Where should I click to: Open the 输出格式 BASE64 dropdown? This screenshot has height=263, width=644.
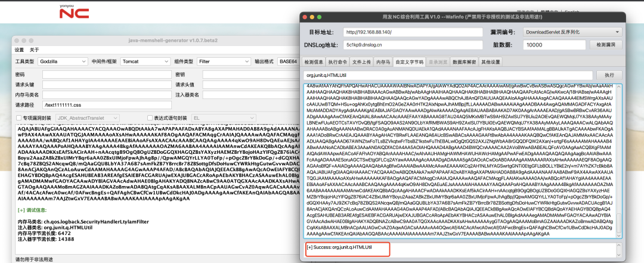click(289, 61)
